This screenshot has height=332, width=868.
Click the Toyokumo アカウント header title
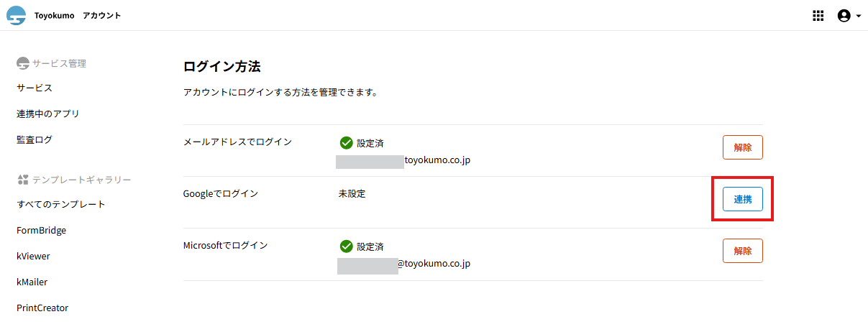pyautogui.click(x=78, y=15)
